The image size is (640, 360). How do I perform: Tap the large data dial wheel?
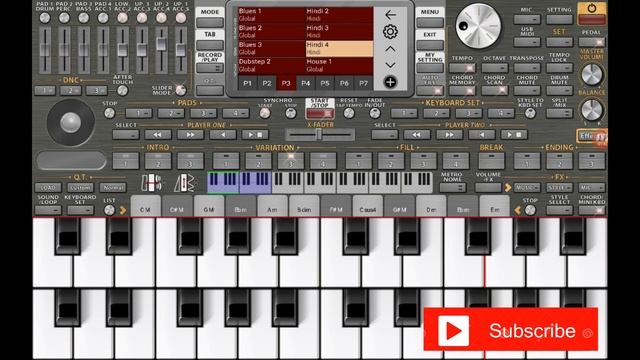[x=478, y=26]
